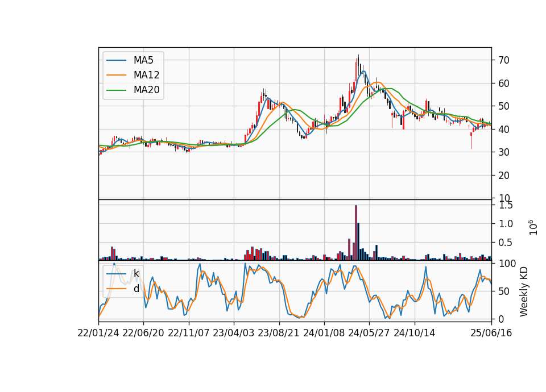
Task: Click the MA12 legend label
Action: (146, 75)
